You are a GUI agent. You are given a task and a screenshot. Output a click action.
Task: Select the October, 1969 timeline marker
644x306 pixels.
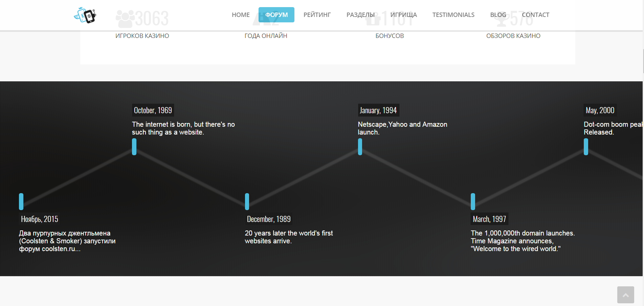(x=134, y=147)
